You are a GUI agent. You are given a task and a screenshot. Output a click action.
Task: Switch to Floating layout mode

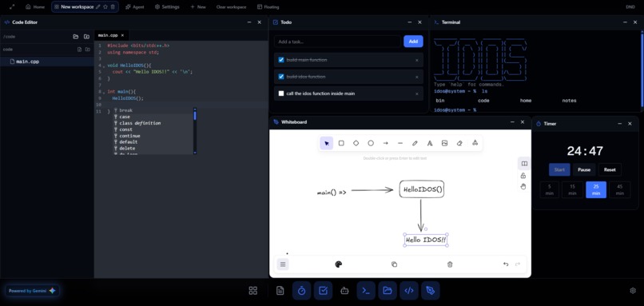pyautogui.click(x=268, y=7)
